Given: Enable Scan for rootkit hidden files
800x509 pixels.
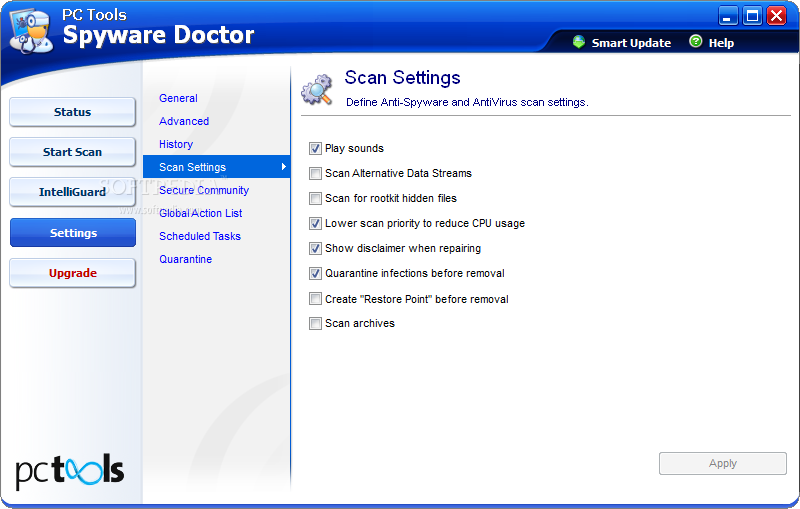Looking at the screenshot, I should 315,198.
